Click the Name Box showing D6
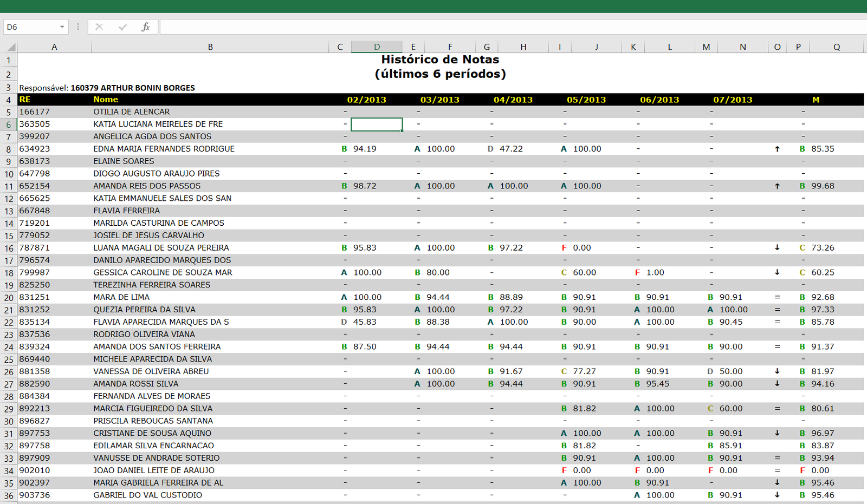The image size is (867, 504). pyautogui.click(x=31, y=27)
